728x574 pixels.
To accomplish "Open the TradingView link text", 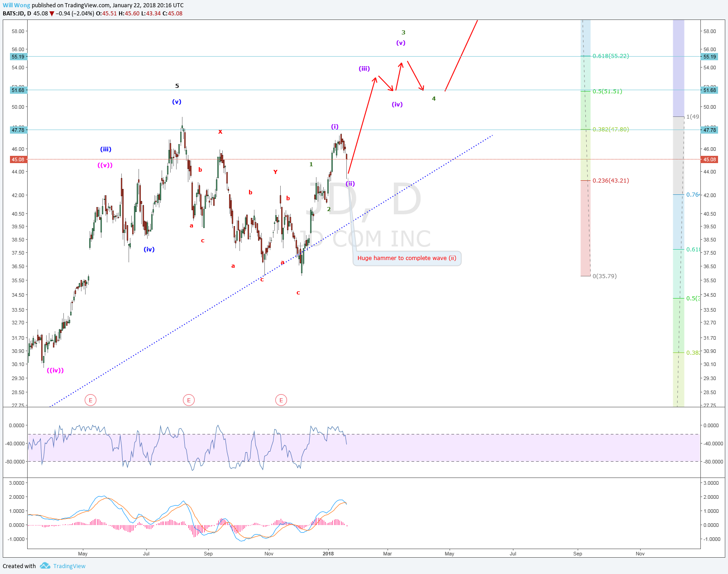I will point(69,566).
